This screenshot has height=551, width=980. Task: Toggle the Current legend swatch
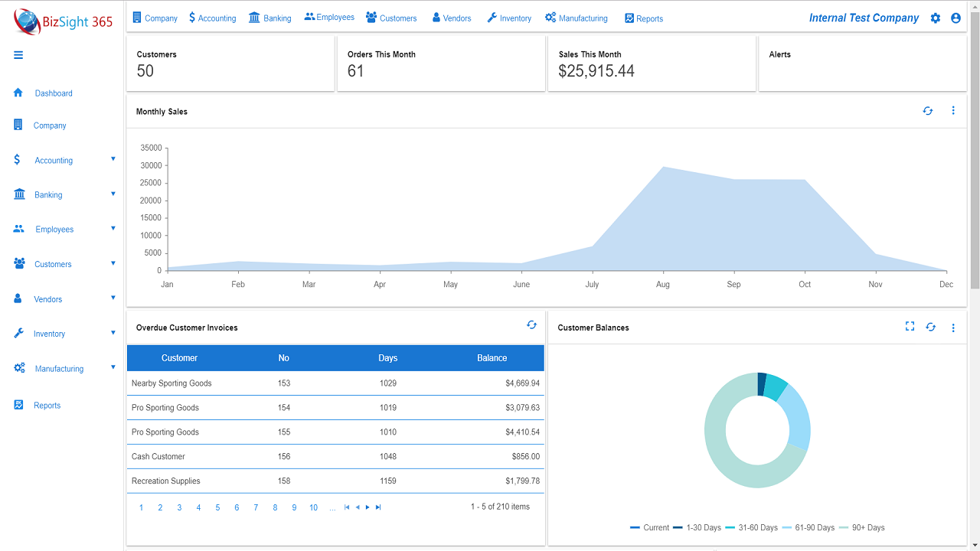click(x=635, y=528)
